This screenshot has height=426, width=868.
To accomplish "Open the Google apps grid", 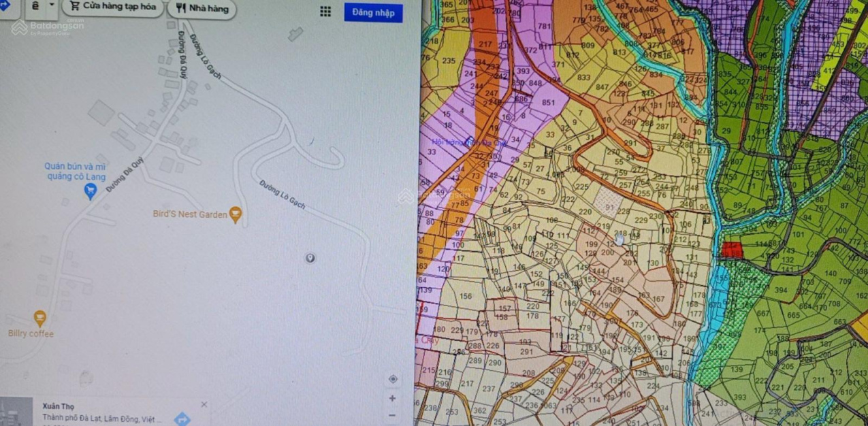I will [x=325, y=12].
